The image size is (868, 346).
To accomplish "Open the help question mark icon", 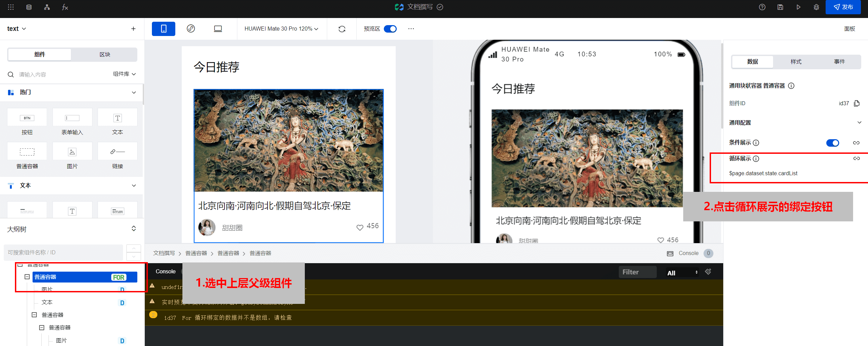I will (762, 7).
